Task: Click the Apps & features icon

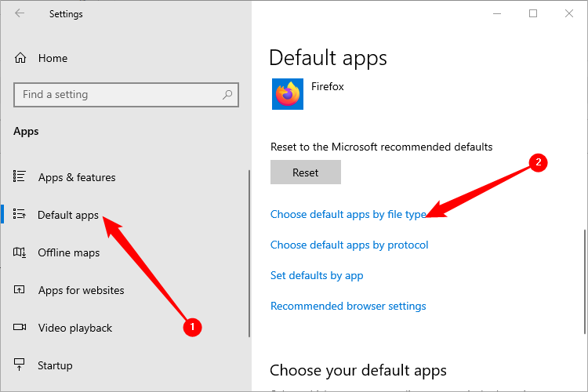Action: coord(21,177)
